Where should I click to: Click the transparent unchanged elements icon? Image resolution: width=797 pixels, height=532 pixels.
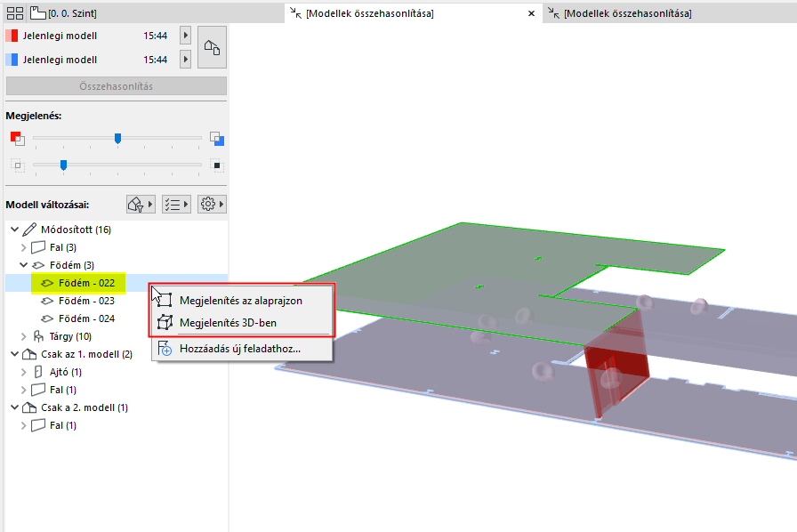pyautogui.click(x=17, y=165)
